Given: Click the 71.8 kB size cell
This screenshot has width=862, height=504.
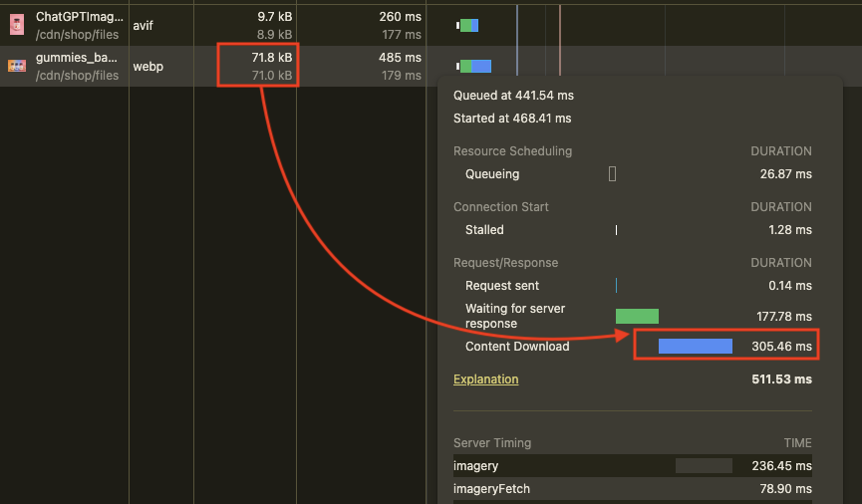Looking at the screenshot, I should coord(271,59).
